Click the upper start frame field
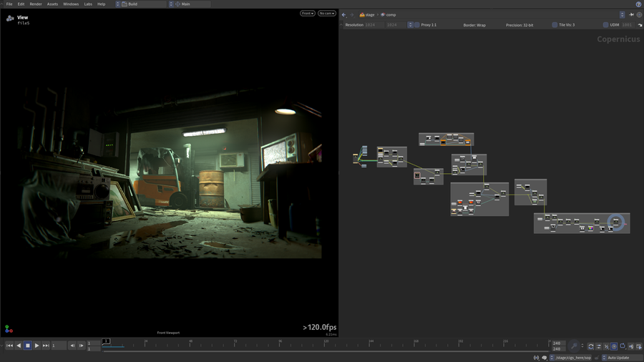Screen dimensions: 644x362 94,343
